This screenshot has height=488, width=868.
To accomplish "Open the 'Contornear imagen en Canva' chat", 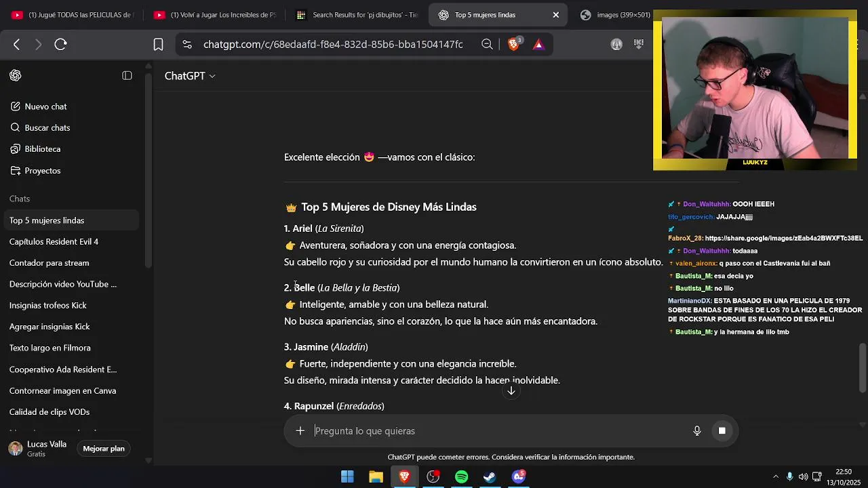I will tap(71, 390).
